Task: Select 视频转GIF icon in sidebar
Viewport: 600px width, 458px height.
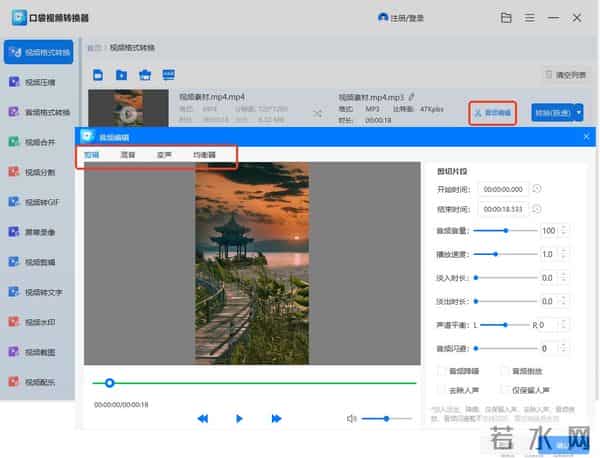Action: click(x=14, y=202)
